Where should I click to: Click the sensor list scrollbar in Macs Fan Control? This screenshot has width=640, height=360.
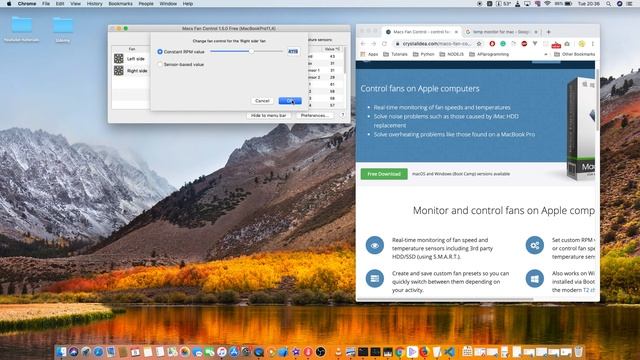coord(345,61)
